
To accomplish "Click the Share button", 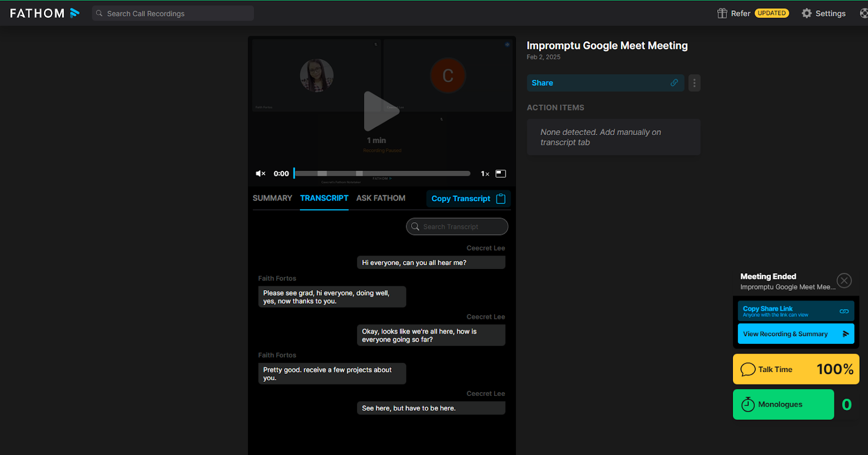I will pos(605,83).
